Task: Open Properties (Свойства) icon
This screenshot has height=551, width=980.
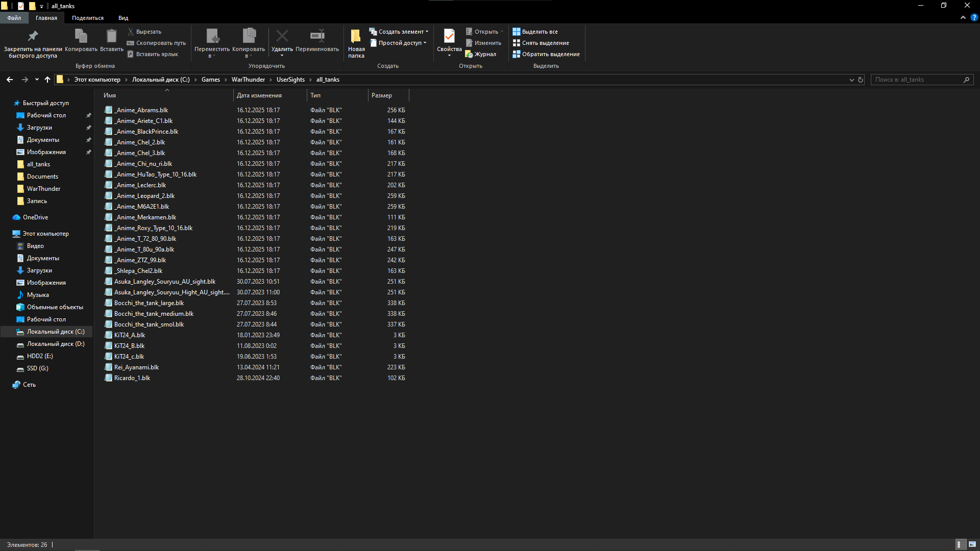Action: click(449, 36)
